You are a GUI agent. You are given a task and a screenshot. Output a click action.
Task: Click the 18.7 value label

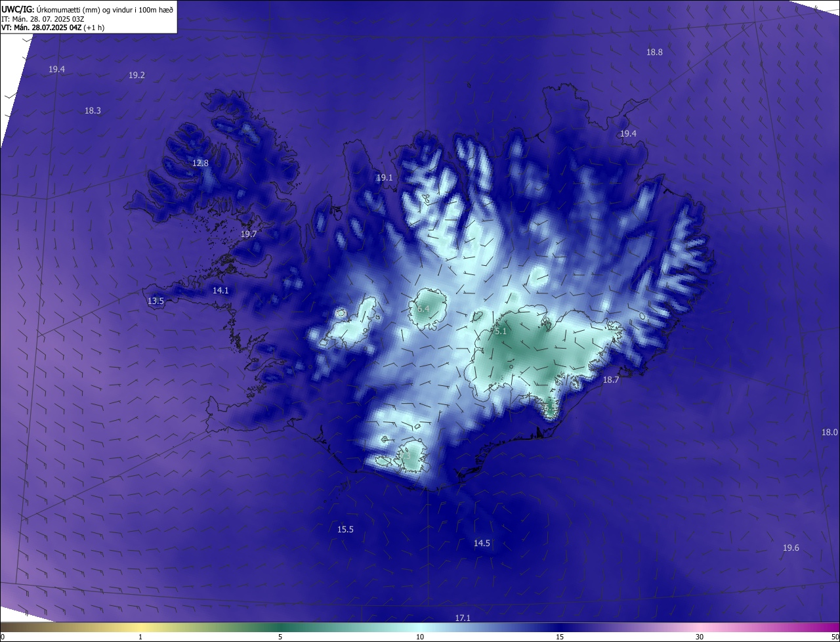611,380
